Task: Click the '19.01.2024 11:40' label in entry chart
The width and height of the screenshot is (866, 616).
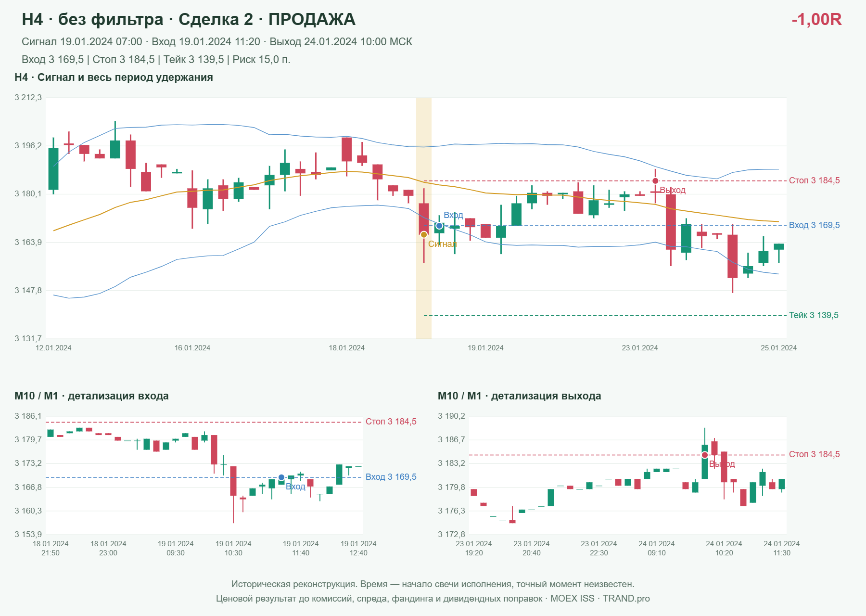Action: pyautogui.click(x=301, y=548)
